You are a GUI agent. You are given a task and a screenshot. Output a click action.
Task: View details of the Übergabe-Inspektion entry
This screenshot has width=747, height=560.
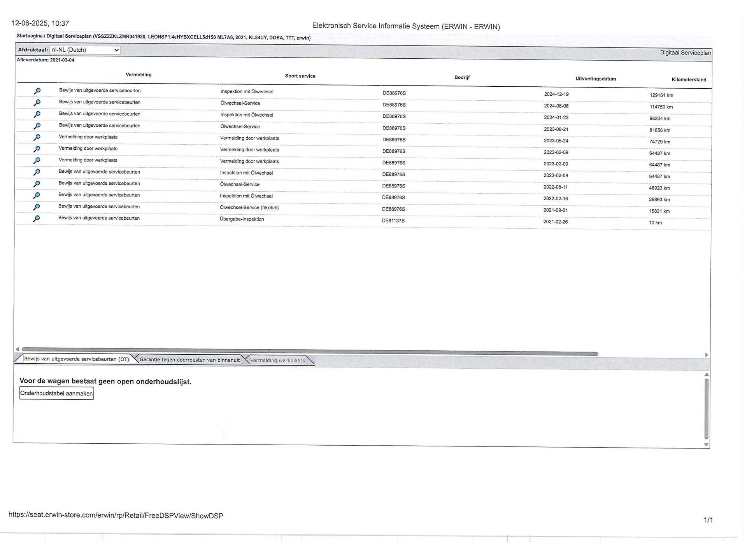click(37, 219)
